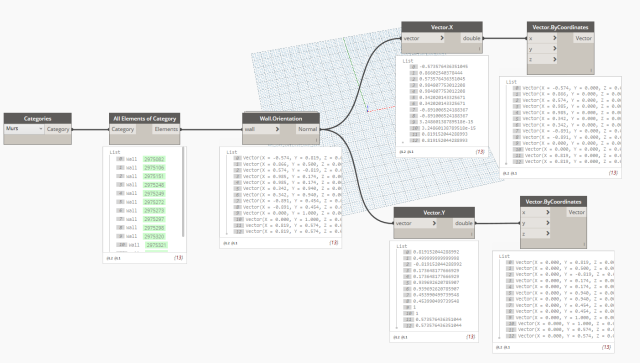
Task: Click the Category output port on Categories node
Action: click(58, 129)
